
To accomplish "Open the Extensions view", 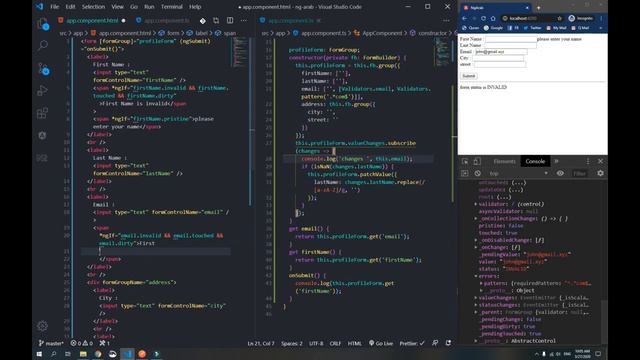I will (x=42, y=113).
